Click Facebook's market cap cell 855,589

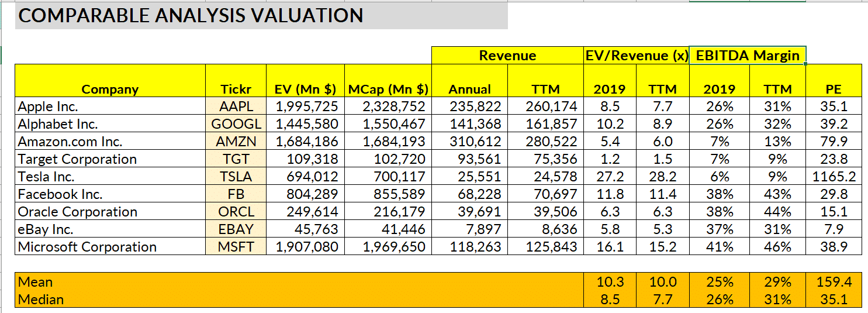click(388, 194)
